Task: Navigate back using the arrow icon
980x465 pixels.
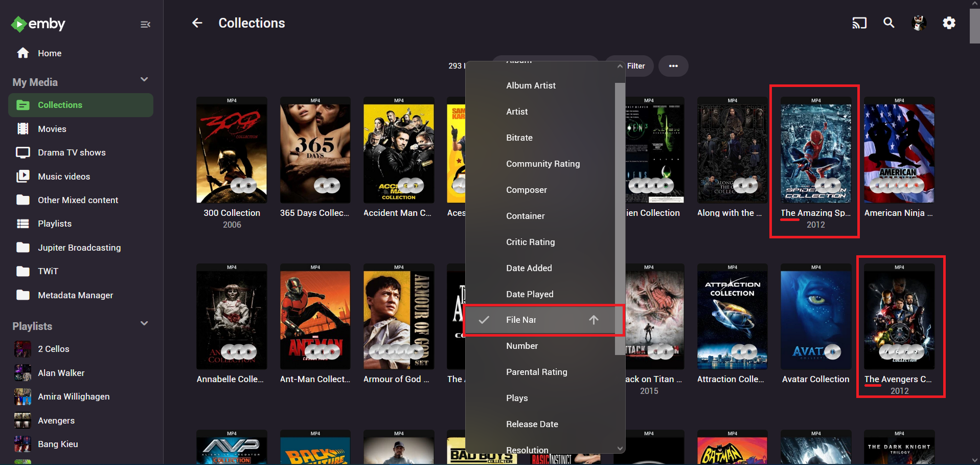Action: point(197,23)
